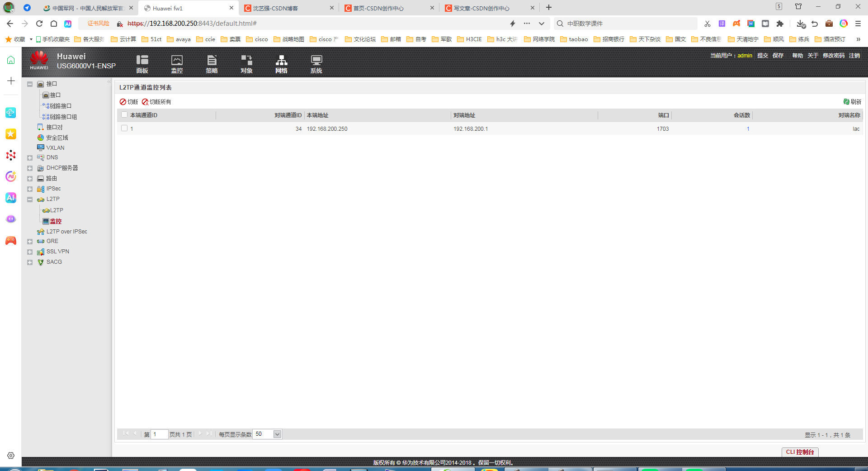Screen dimensions: 868x471
Task: Open the CLI 控制台 button
Action: point(800,452)
